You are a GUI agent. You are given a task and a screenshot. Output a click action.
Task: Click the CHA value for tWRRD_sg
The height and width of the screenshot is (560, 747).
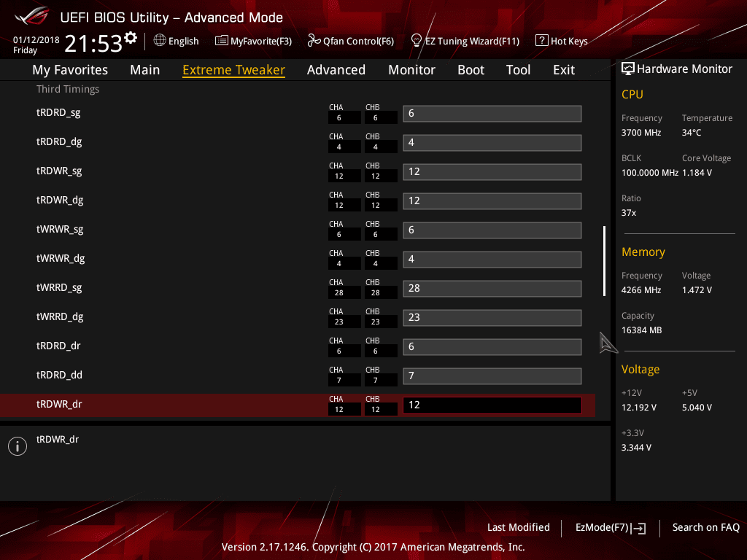point(344,293)
